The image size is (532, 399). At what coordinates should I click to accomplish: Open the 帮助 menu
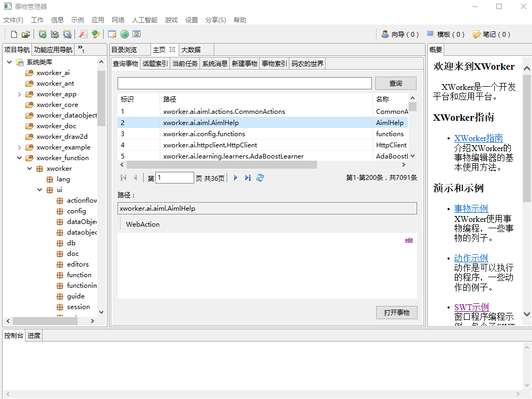pos(240,20)
